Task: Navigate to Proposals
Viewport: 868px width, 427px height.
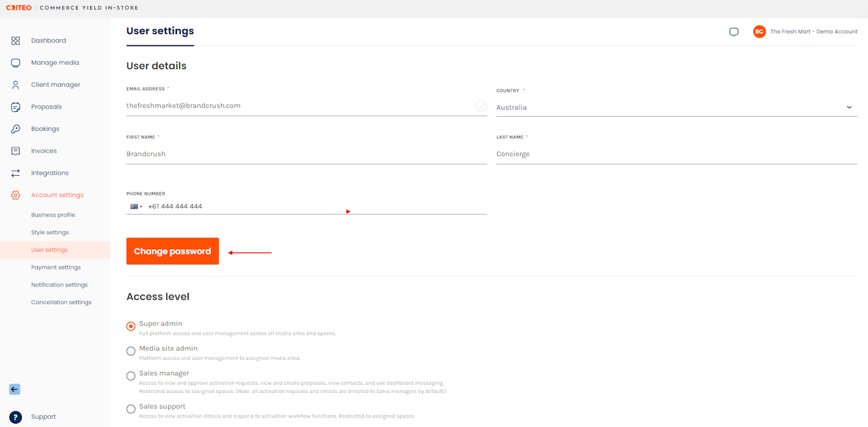Action: [46, 107]
